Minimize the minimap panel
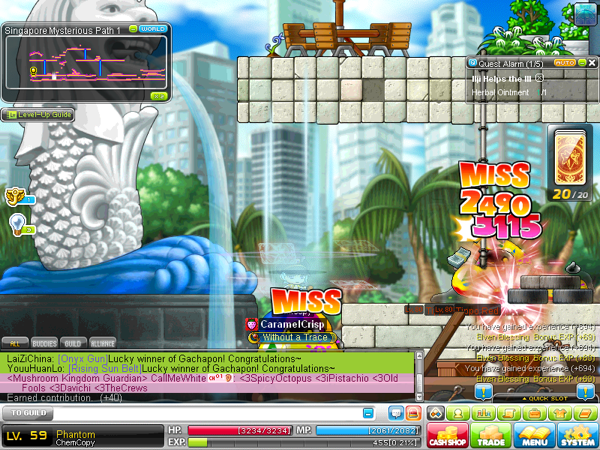 coord(133,29)
